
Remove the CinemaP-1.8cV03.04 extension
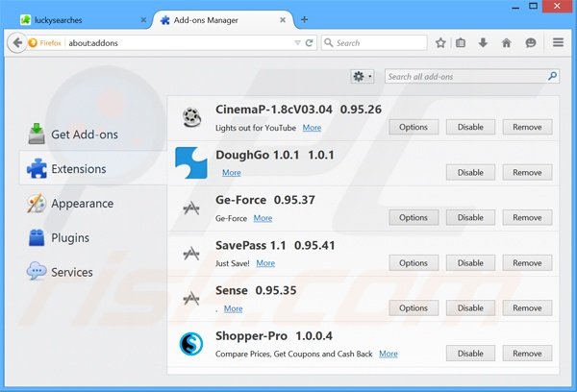tap(527, 127)
